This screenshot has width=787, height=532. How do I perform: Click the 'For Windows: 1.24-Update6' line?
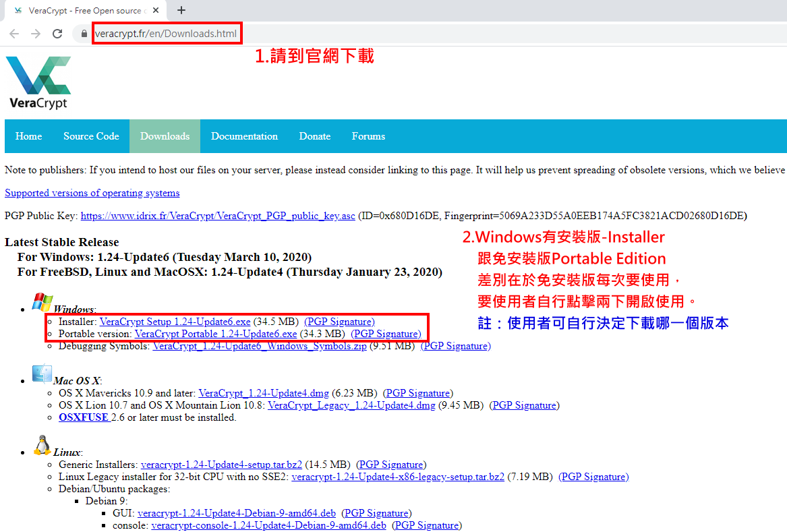click(164, 257)
